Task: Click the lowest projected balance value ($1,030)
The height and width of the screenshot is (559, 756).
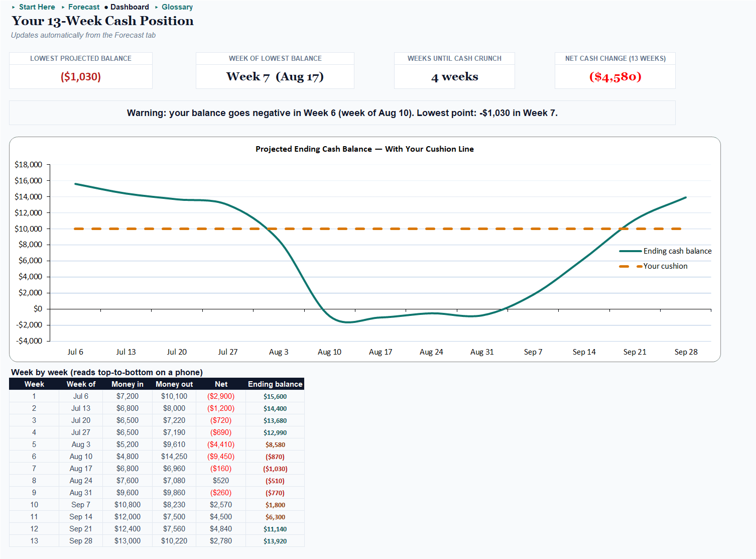Action: [81, 76]
